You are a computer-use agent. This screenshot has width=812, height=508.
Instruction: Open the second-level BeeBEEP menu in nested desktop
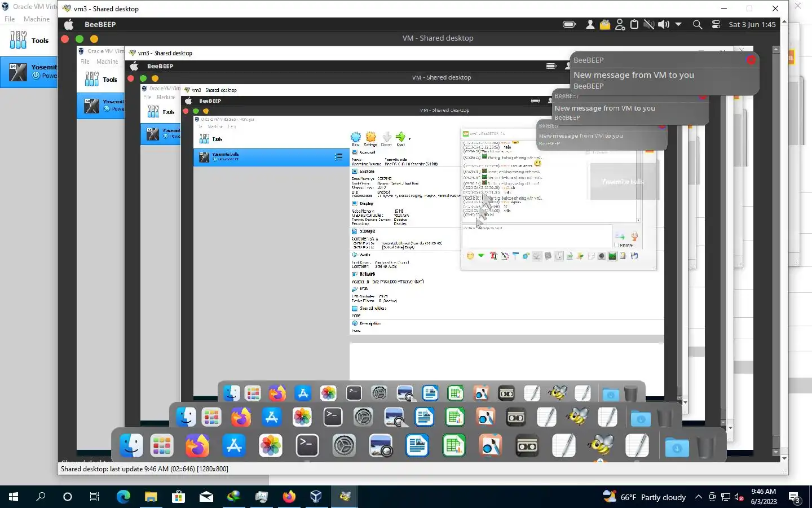pos(160,66)
